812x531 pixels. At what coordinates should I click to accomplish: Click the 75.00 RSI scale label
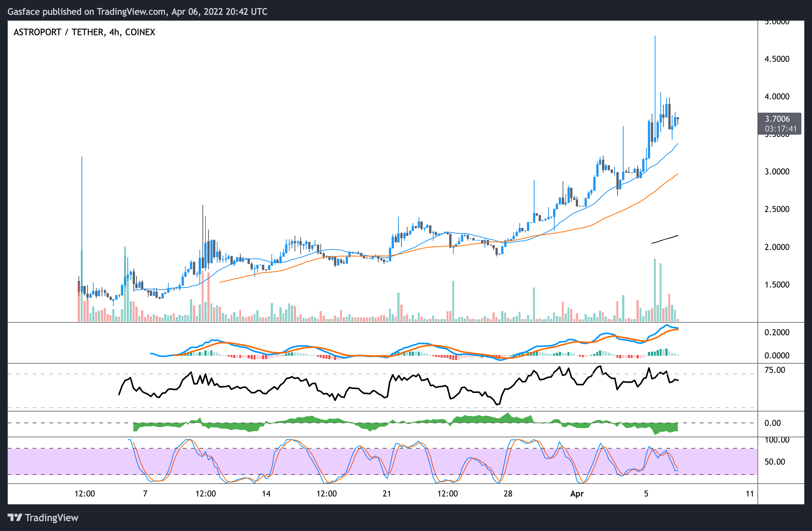[775, 370]
